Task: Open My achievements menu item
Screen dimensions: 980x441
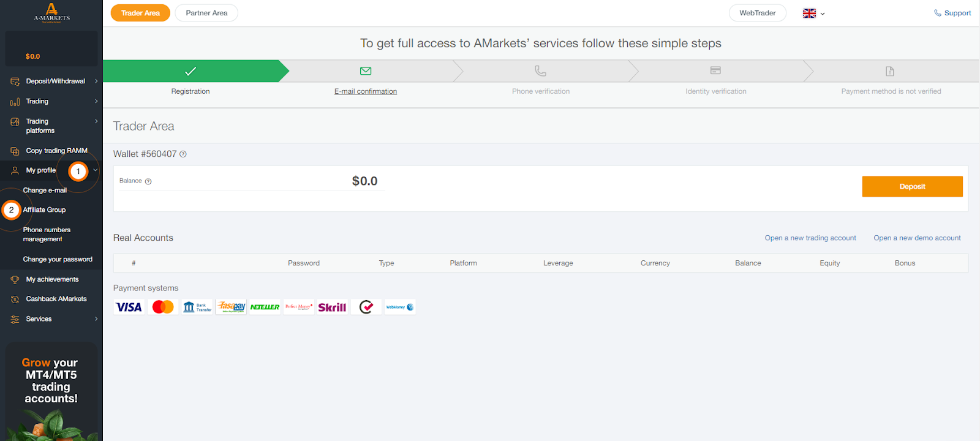Action: coord(52,279)
